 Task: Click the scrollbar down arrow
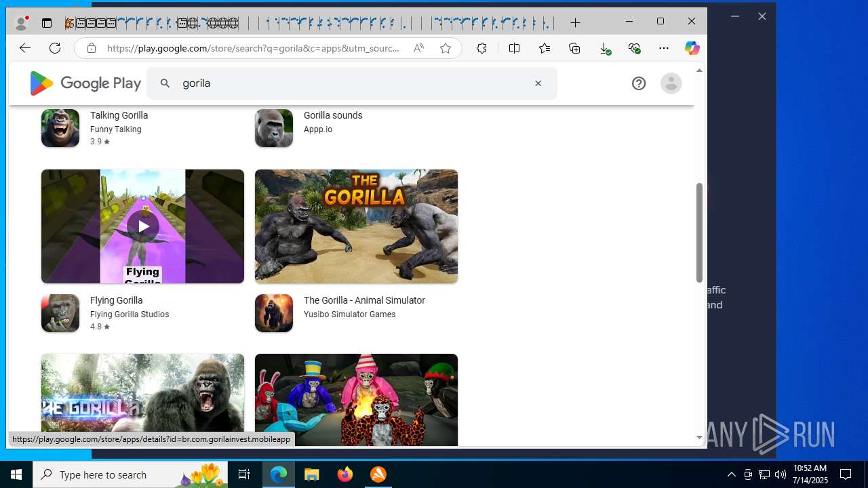tap(699, 437)
